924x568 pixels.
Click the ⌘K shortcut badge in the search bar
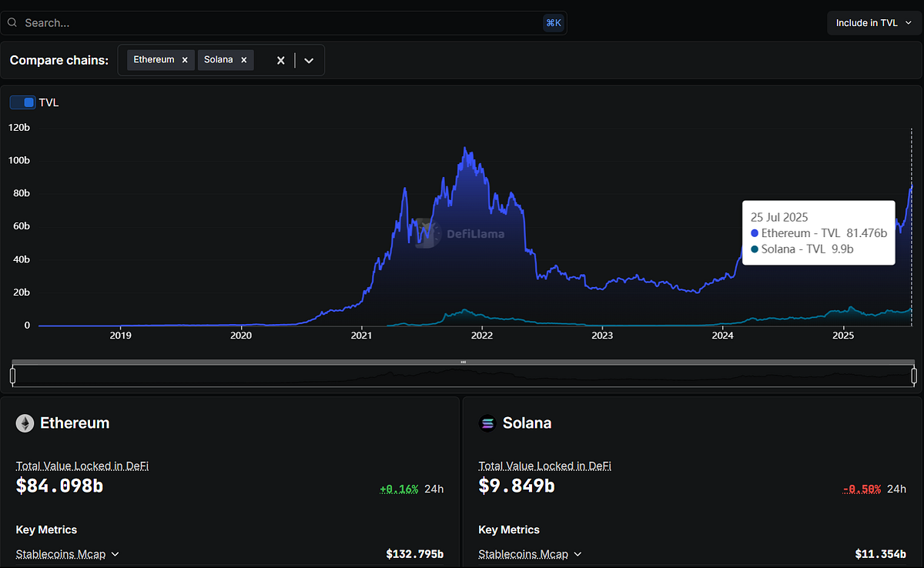pyautogui.click(x=554, y=22)
